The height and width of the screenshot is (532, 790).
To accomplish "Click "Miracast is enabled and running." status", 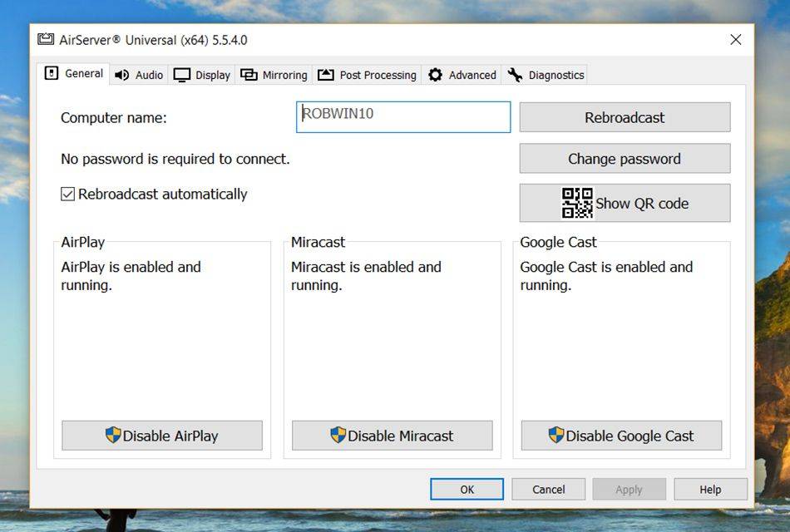I will 366,276.
